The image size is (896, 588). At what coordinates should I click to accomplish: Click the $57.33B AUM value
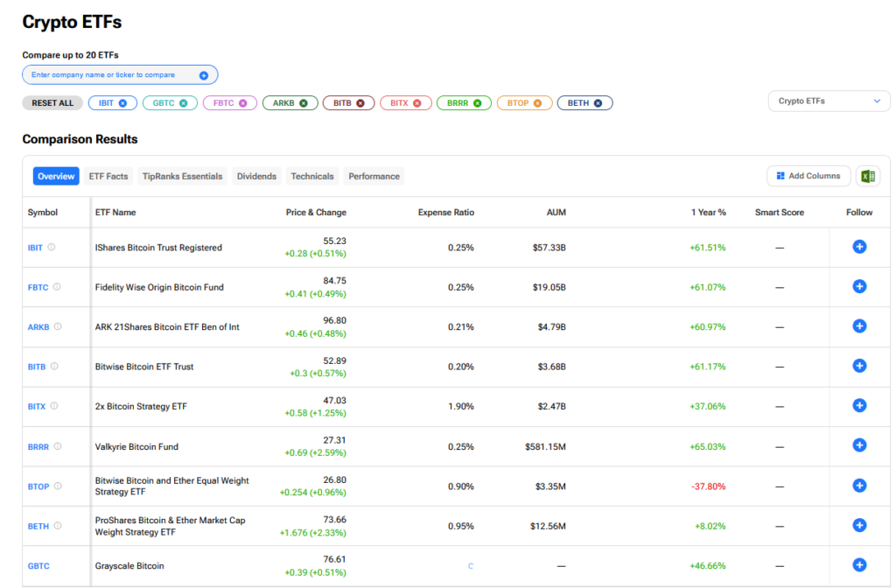pyautogui.click(x=549, y=248)
